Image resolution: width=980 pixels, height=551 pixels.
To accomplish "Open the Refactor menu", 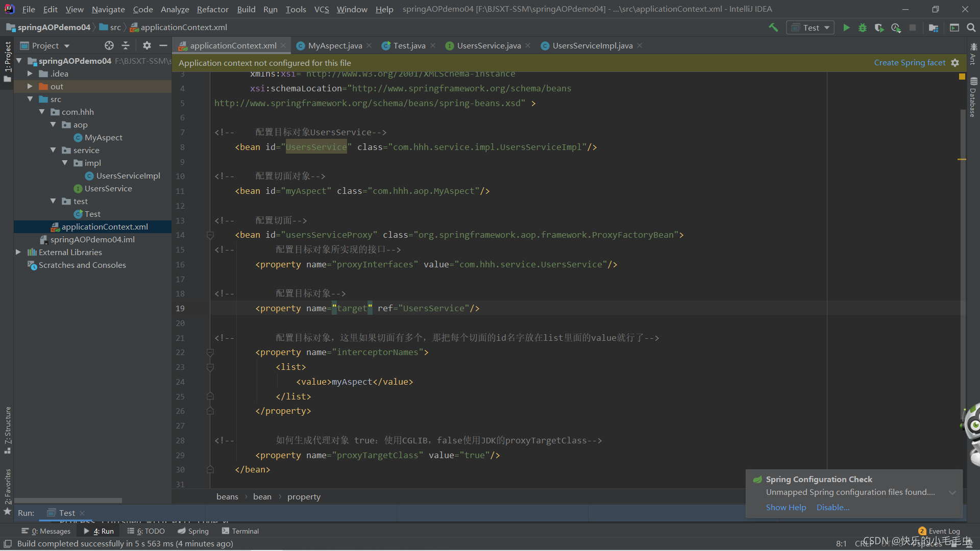I will pos(212,9).
